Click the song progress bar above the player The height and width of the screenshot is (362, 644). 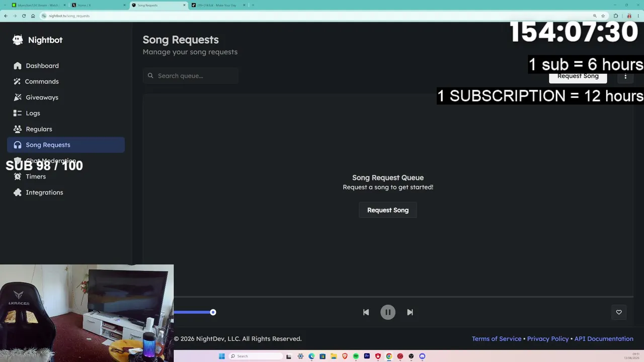404,297
